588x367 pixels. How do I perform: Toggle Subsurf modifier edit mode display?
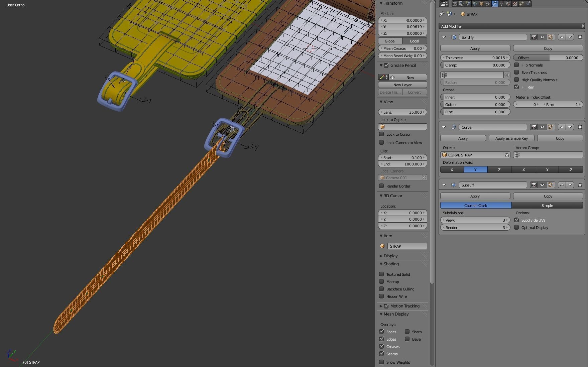[551, 185]
